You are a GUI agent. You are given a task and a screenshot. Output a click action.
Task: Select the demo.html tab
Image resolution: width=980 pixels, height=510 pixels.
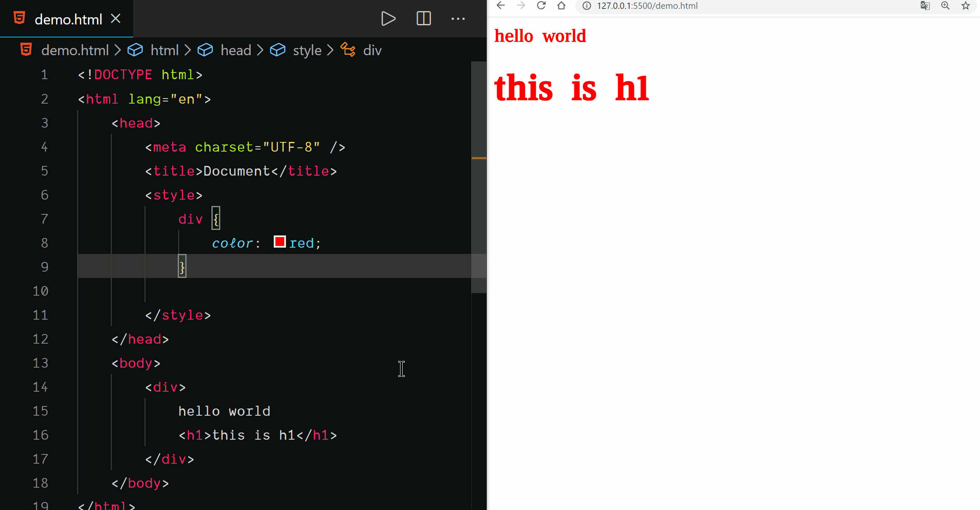(67, 19)
